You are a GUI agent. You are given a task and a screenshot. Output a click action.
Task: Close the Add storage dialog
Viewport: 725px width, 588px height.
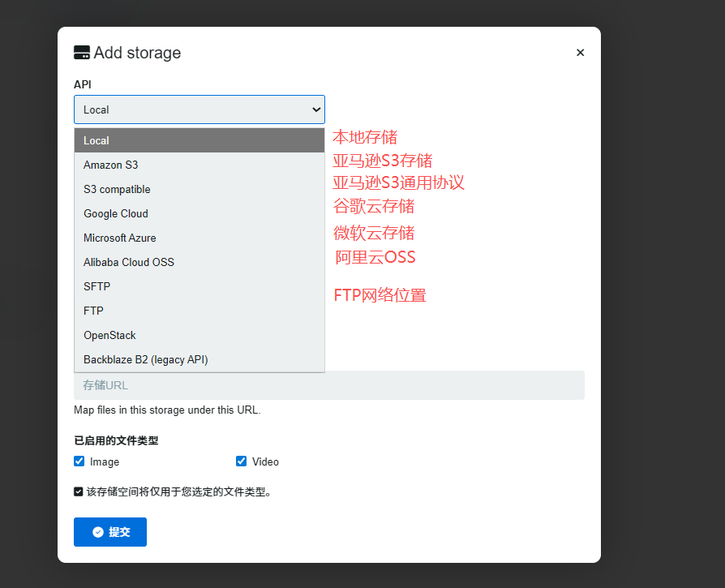tap(581, 53)
